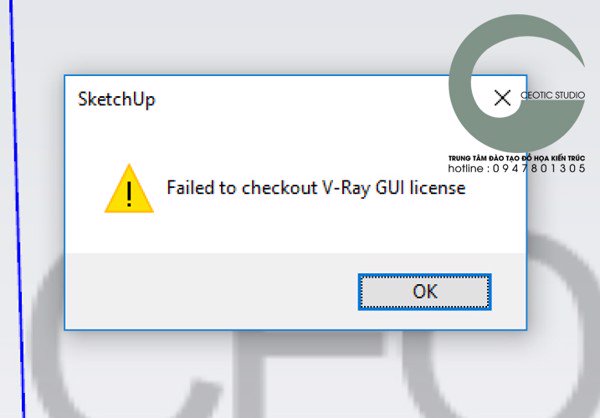
Task: Click the blue axis line in viewport
Action: pos(17,209)
